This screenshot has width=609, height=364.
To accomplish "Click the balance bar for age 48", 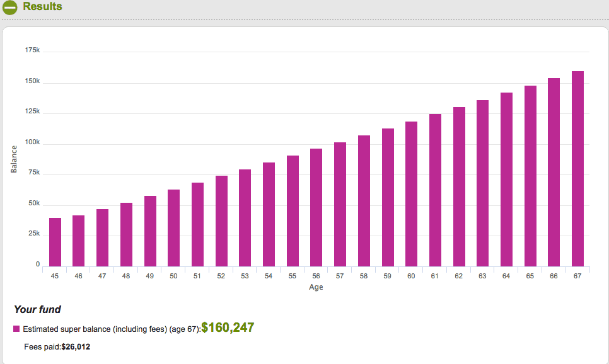I will (x=126, y=234).
